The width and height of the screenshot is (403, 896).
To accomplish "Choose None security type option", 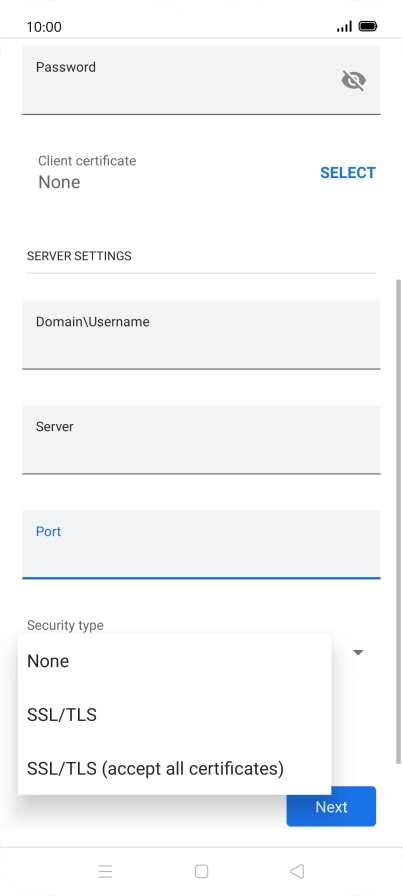I will (174, 661).
